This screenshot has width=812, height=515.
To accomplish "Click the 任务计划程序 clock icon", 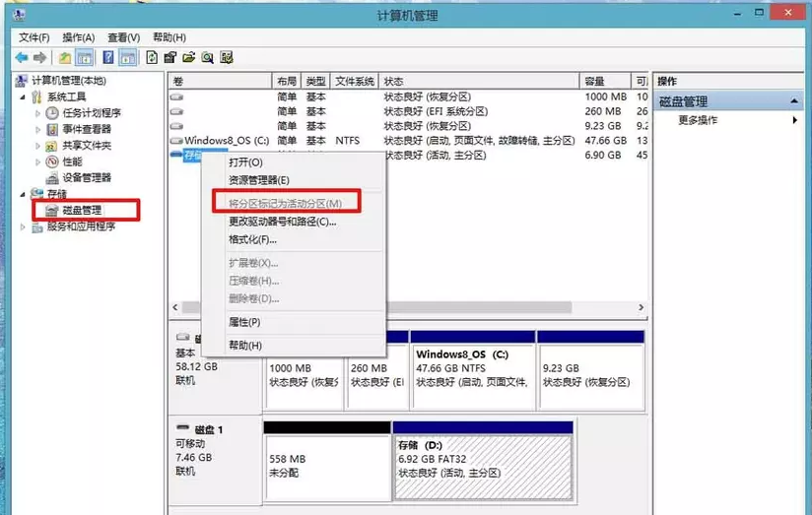I will 52,113.
